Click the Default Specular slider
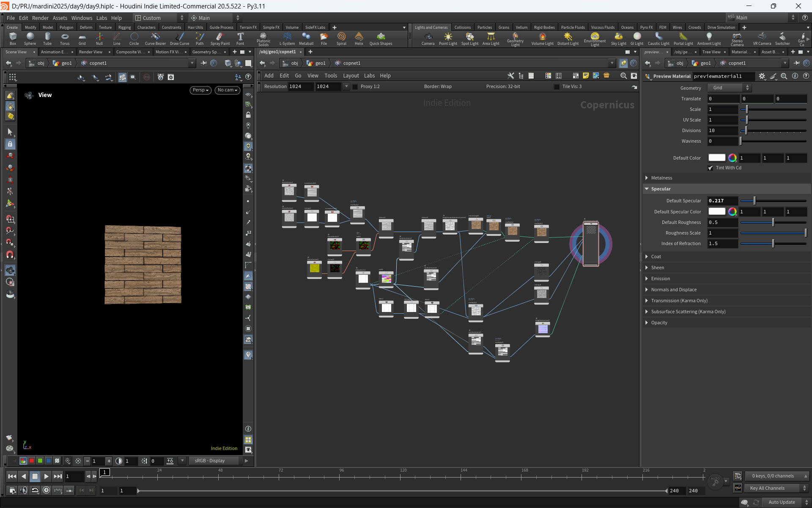Image resolution: width=812 pixels, height=508 pixels. (774, 201)
